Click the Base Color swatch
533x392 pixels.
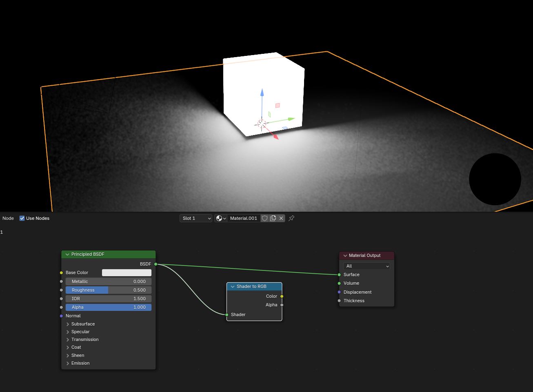127,272
